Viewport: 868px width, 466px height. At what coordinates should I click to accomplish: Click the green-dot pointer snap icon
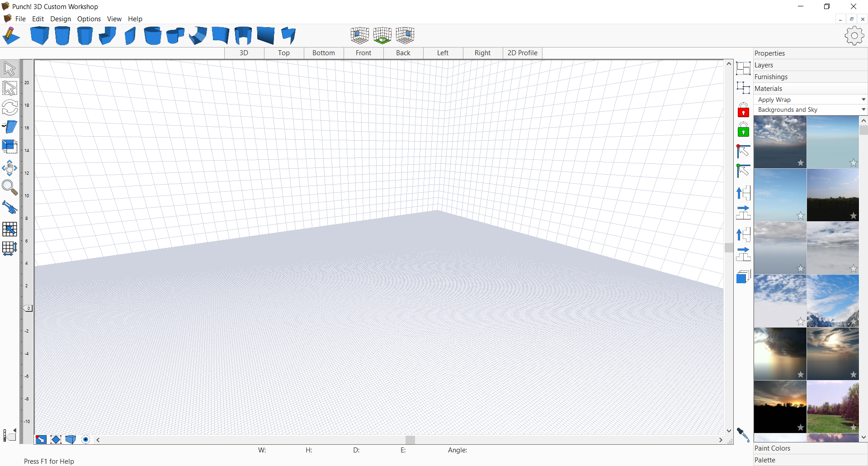click(743, 171)
